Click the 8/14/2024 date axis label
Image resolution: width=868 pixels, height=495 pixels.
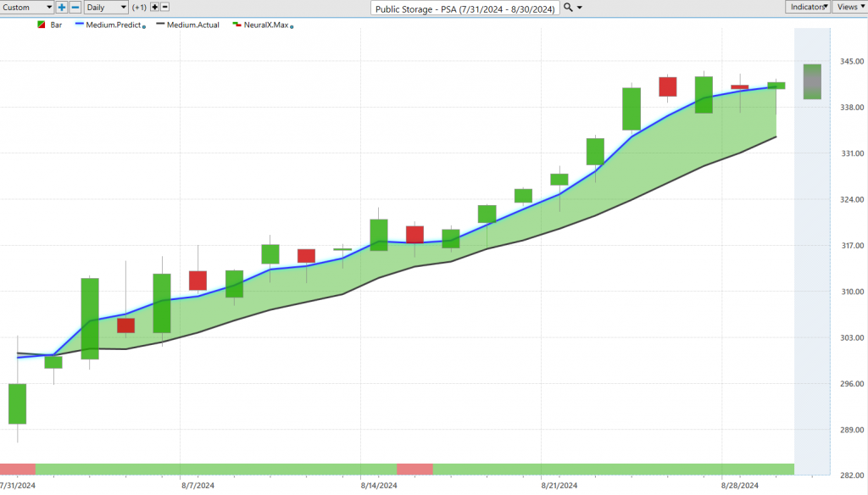click(379, 486)
